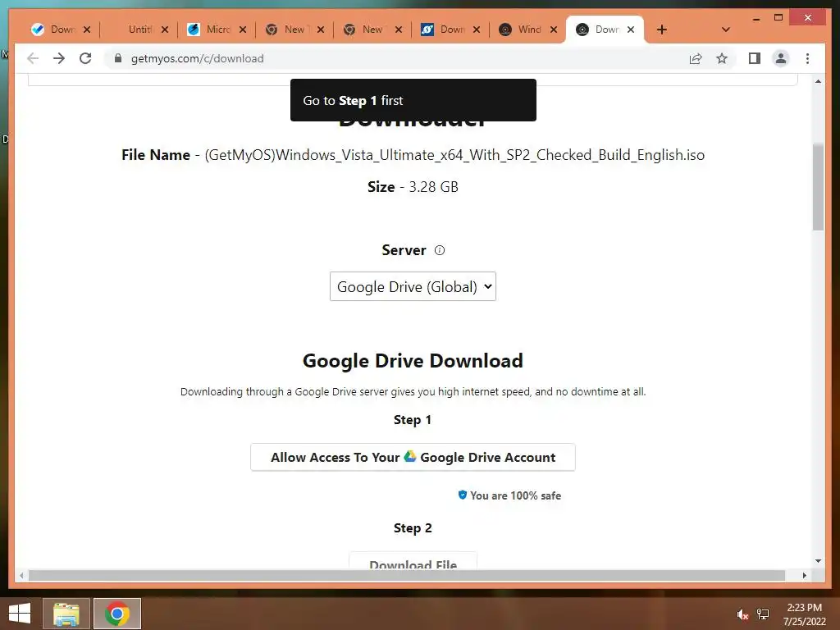Minimize the Chrome window
The height and width of the screenshot is (630, 840).
[756, 18]
